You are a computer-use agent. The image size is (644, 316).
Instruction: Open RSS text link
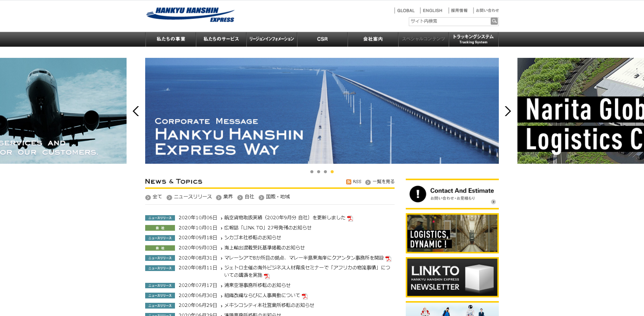pyautogui.click(x=357, y=182)
